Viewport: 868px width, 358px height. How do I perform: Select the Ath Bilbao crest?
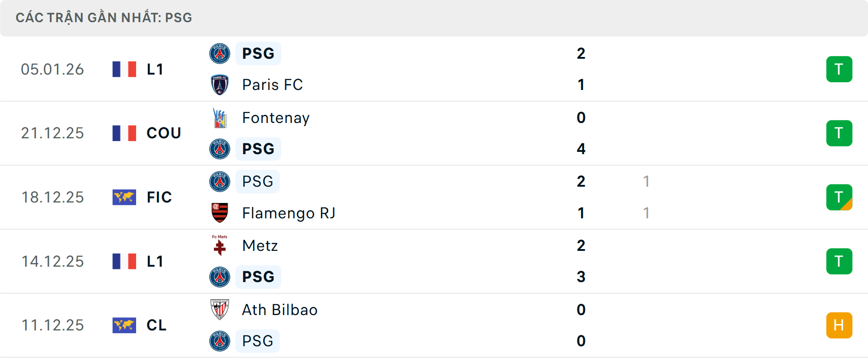tap(220, 310)
